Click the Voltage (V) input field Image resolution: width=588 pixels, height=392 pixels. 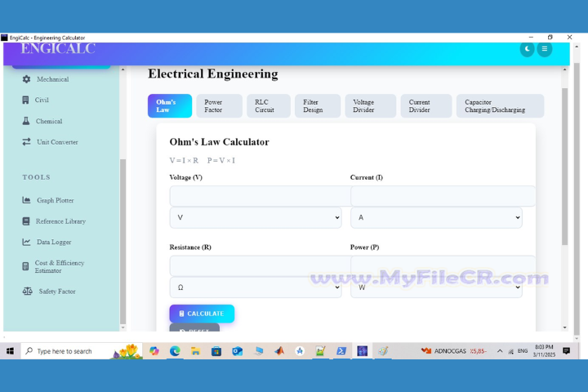(x=260, y=196)
